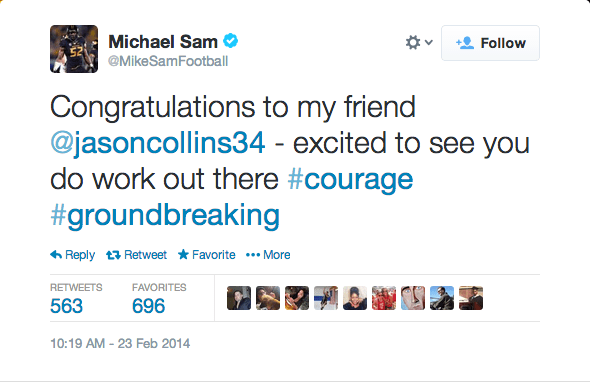Open the first retweeter avatar

click(239, 298)
